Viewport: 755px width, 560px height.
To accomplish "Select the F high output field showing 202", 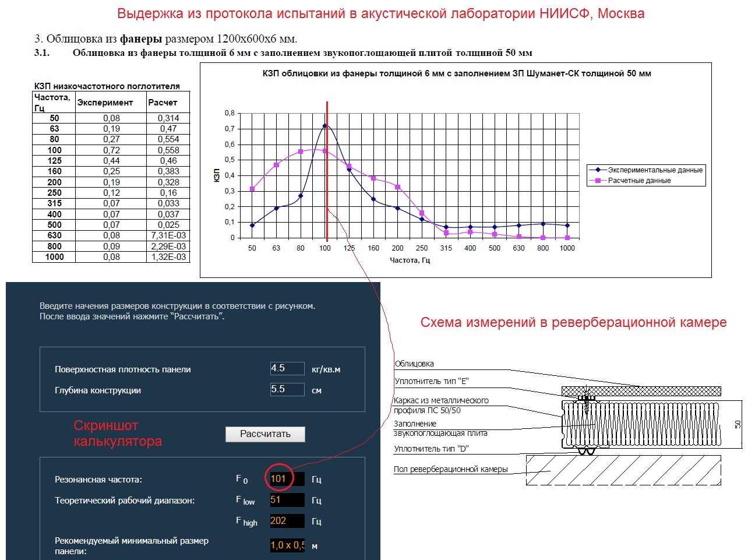I will [x=287, y=521].
